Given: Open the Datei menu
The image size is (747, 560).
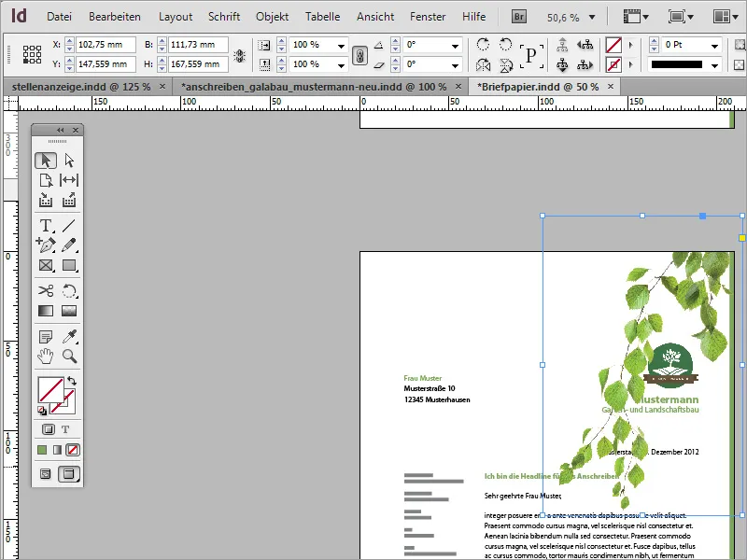Looking at the screenshot, I should coord(59,17).
